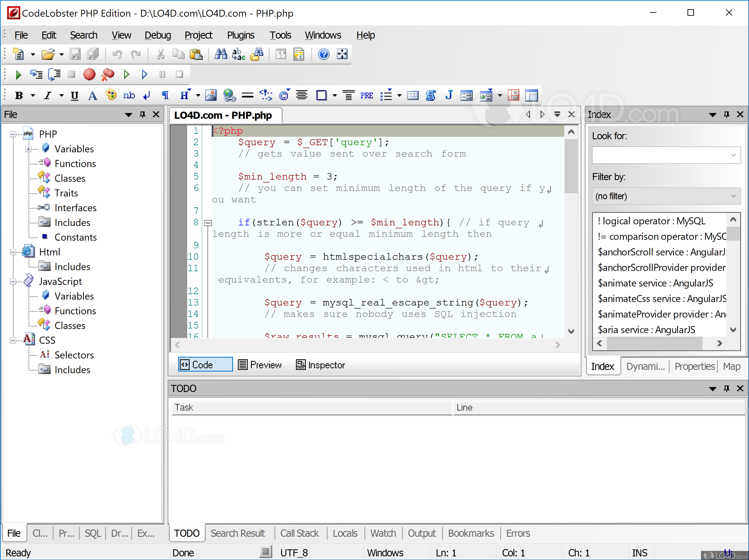Open the Filter by dropdown in Index panel
749x560 pixels.
(x=667, y=196)
